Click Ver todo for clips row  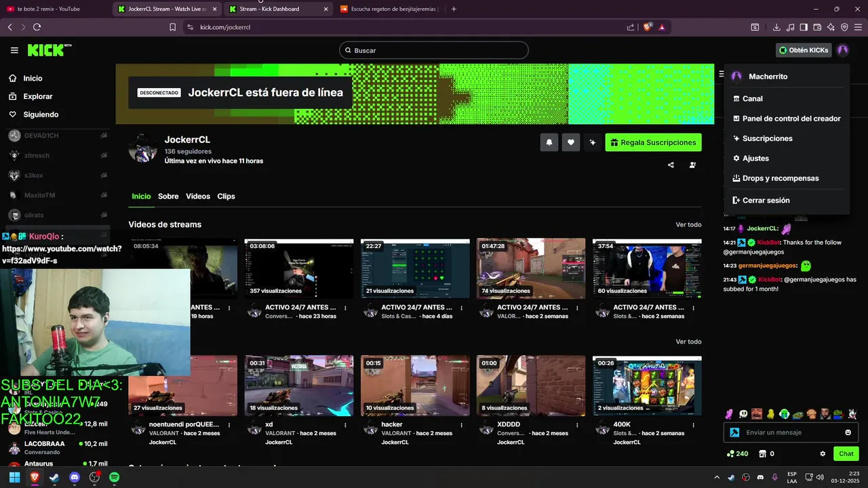[688, 342]
